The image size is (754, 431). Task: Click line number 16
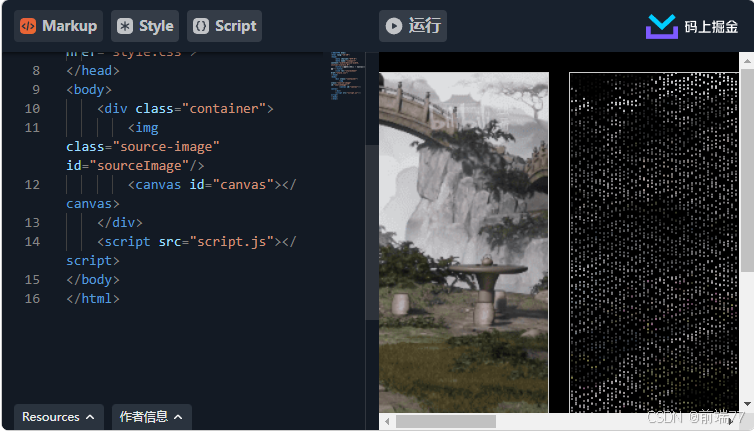(x=32, y=299)
